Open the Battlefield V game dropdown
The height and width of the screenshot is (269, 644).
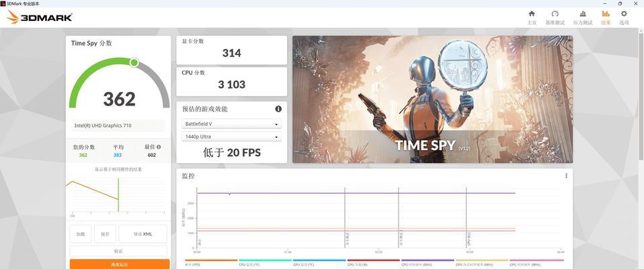tap(232, 124)
